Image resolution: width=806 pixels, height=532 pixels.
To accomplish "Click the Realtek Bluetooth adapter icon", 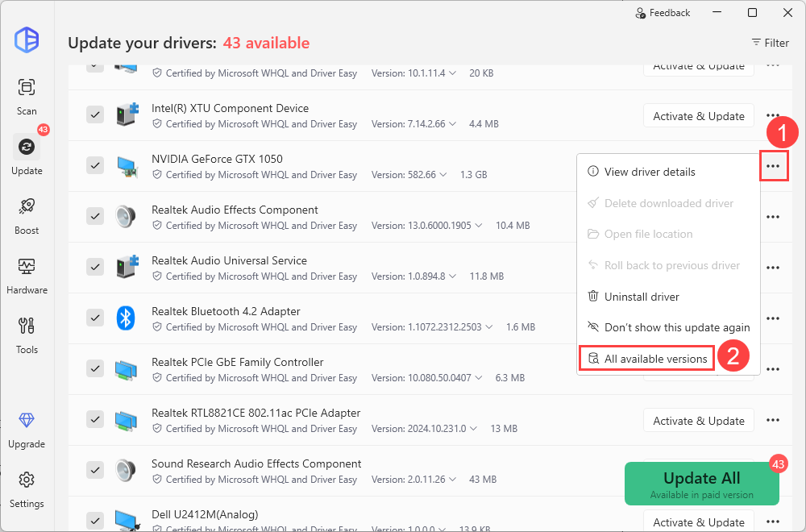I will 126,318.
